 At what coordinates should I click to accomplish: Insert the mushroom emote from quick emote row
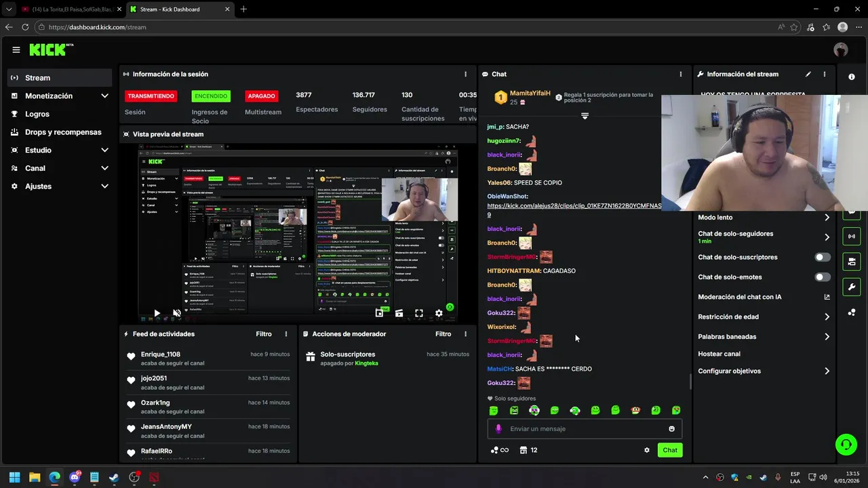(636, 411)
